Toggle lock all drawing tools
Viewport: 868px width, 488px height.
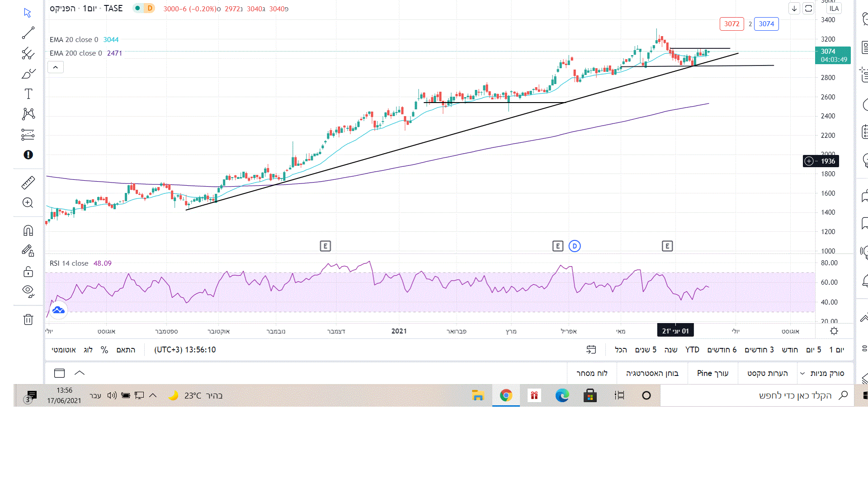point(28,272)
